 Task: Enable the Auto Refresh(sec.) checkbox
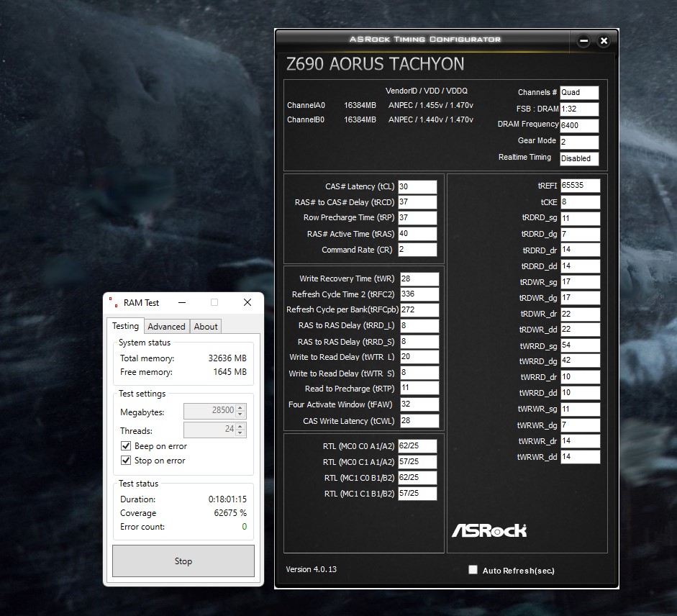tap(473, 570)
